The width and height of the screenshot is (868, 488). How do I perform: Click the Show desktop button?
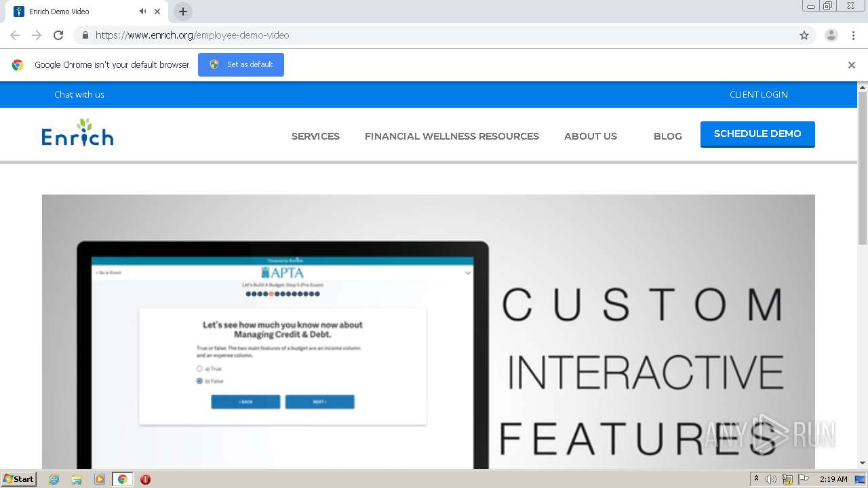pyautogui.click(x=861, y=479)
